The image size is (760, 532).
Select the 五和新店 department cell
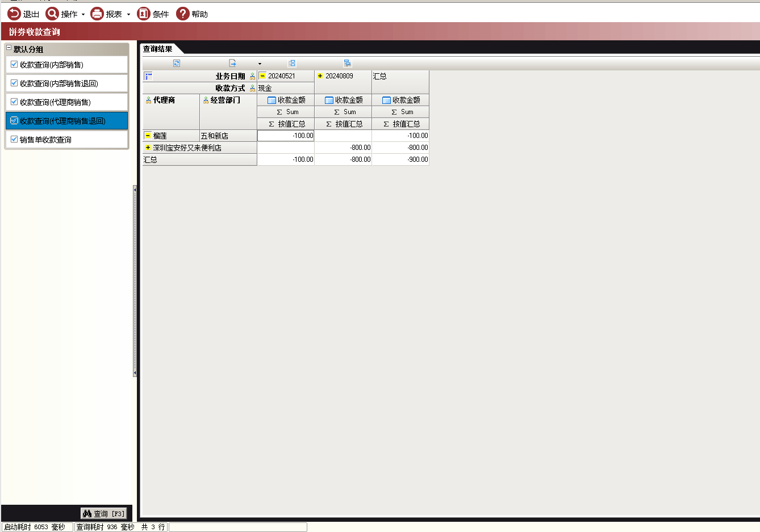point(228,136)
